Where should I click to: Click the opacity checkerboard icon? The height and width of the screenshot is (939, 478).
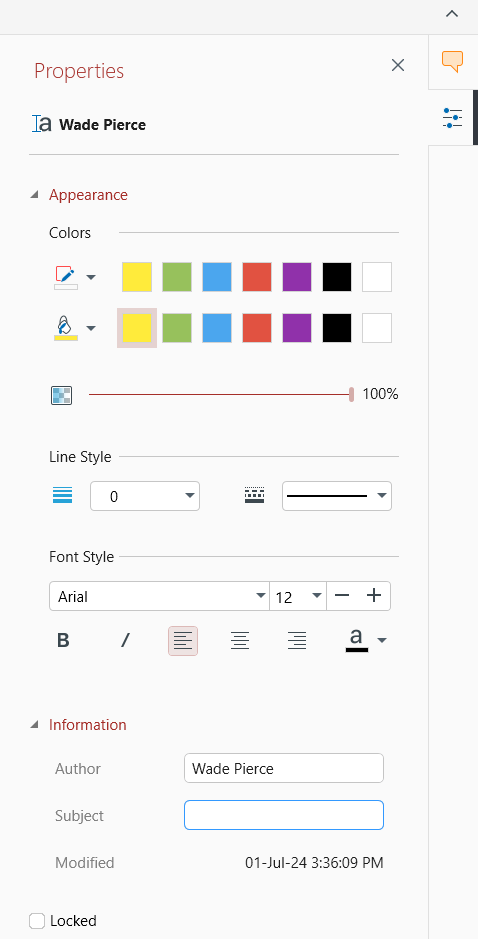click(x=61, y=395)
